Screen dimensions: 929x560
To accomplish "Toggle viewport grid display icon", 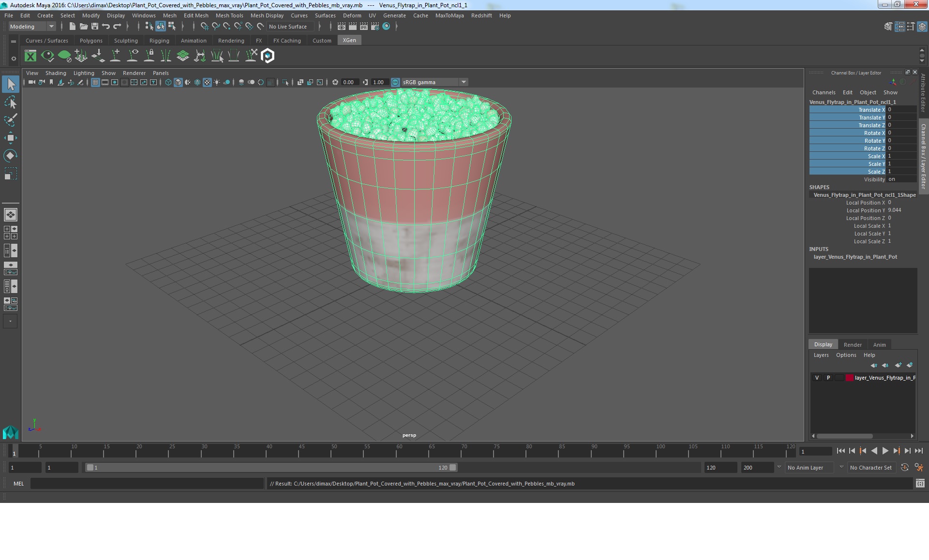I will pyautogui.click(x=95, y=82).
